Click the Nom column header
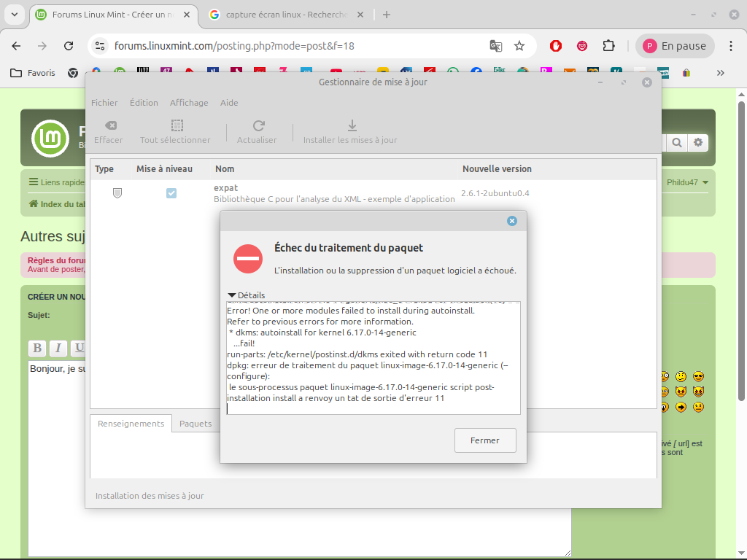Viewport: 747px width, 560px height. [x=225, y=169]
